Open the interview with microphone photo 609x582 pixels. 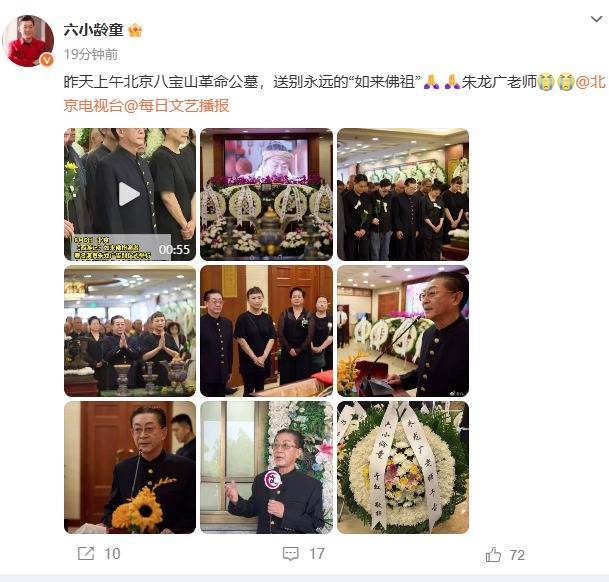(x=266, y=467)
